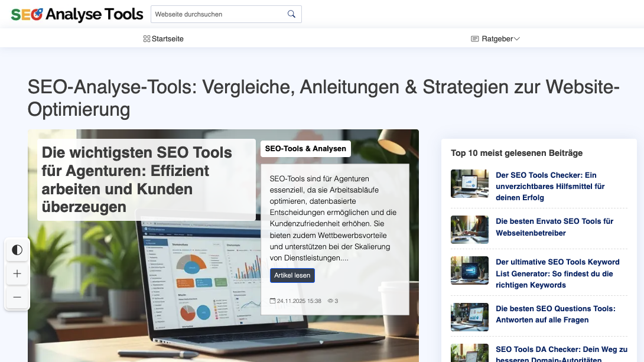
Task: Click the grid icon beside Startseite
Action: pos(146,38)
